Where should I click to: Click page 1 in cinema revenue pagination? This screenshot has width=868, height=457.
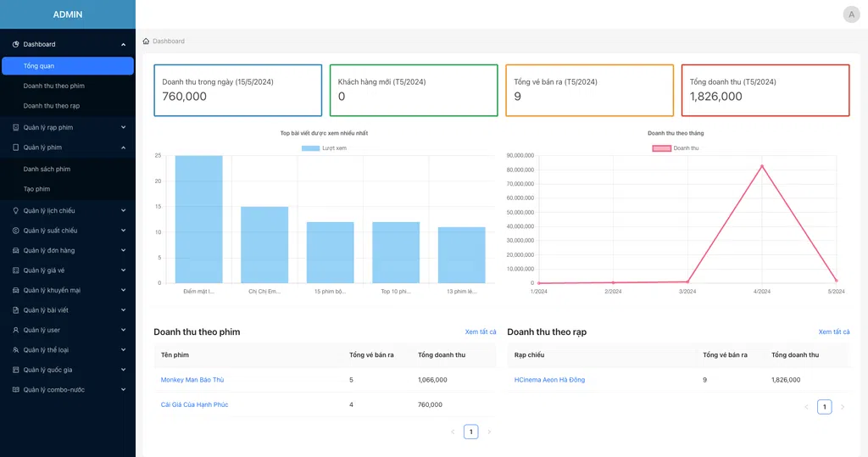tap(824, 407)
